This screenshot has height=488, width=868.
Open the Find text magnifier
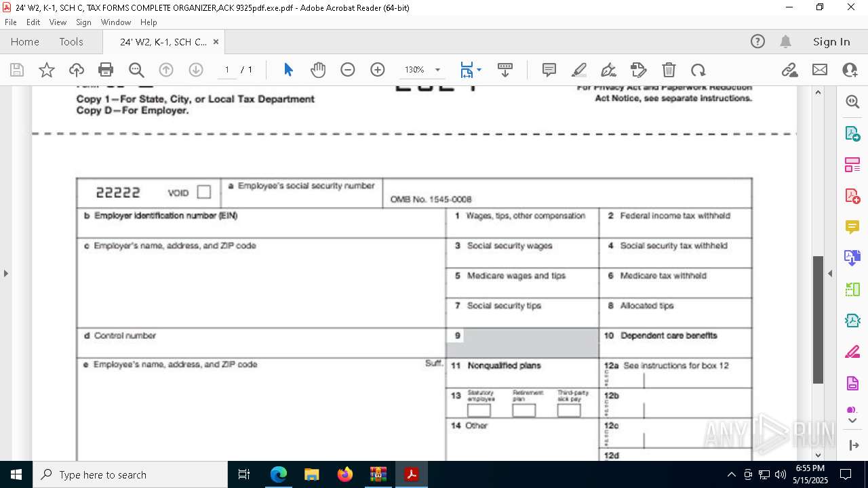click(x=136, y=70)
